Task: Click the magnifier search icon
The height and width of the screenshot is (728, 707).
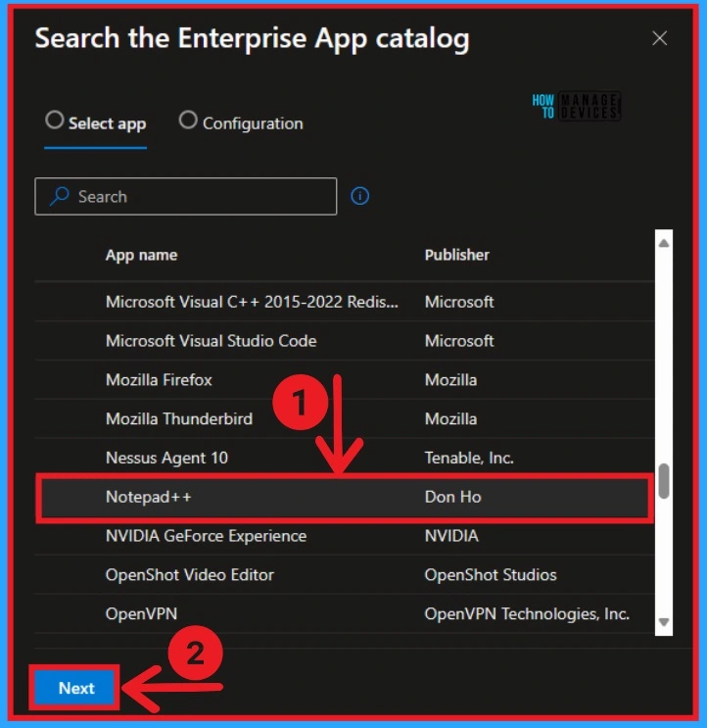Action: (x=60, y=196)
